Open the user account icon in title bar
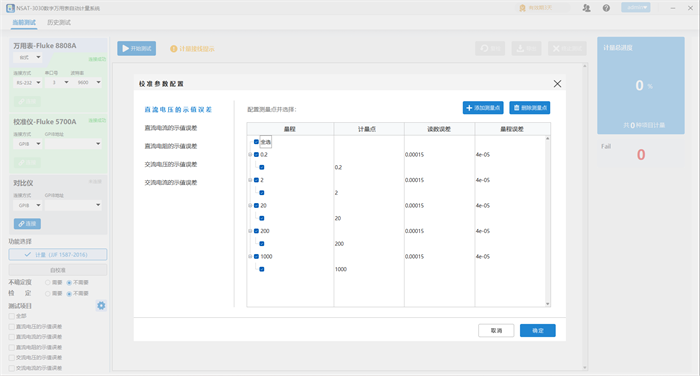 587,8
